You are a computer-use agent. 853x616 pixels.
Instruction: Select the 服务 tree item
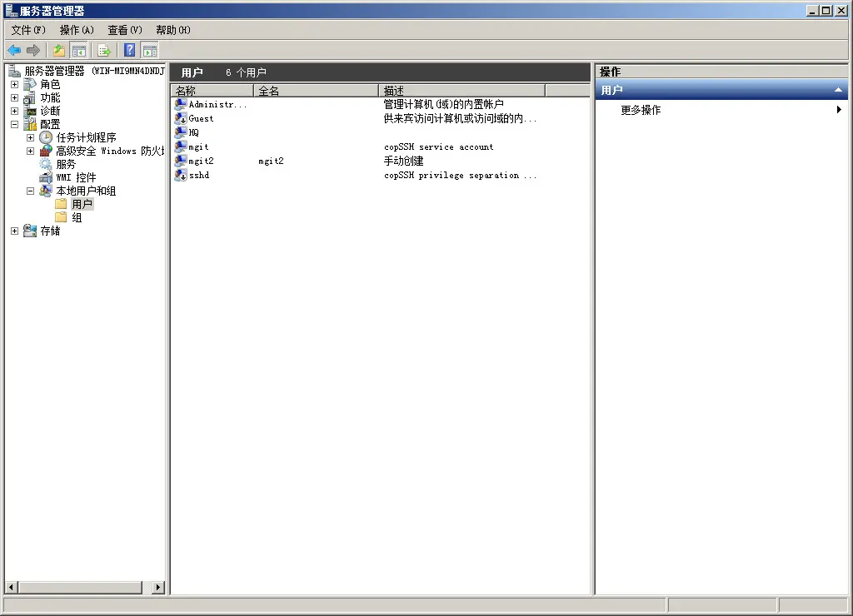coord(66,164)
